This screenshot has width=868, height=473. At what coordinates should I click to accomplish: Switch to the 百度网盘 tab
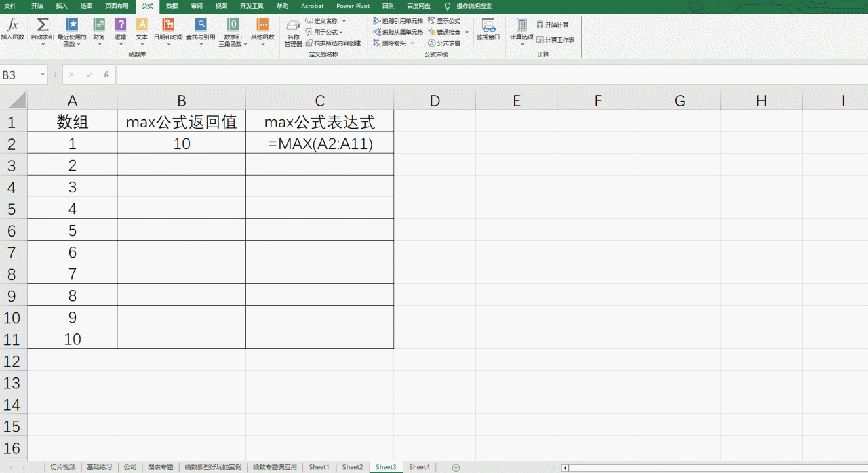pos(418,6)
